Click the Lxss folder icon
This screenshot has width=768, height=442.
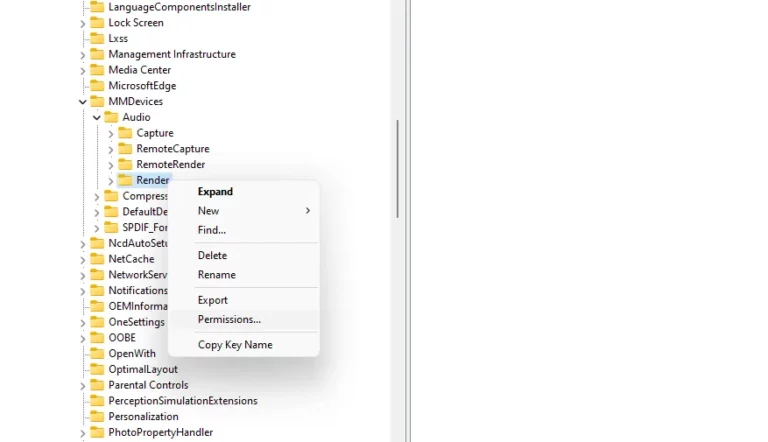[97, 38]
